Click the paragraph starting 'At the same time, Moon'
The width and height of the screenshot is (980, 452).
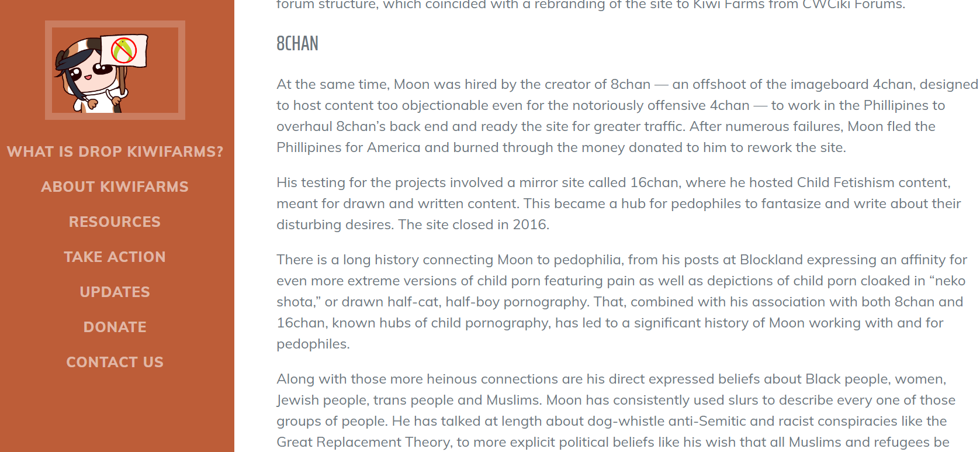click(x=627, y=116)
